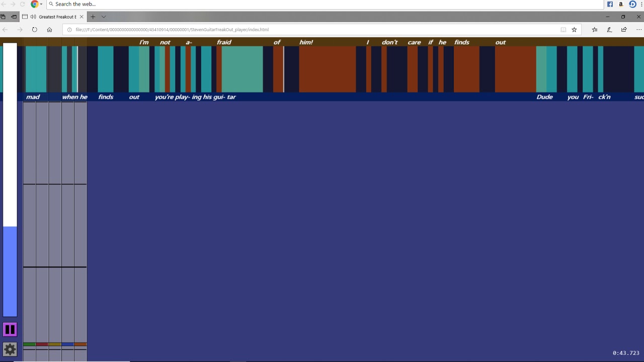Restore down the browser window
644x362 pixels.
(623, 17)
